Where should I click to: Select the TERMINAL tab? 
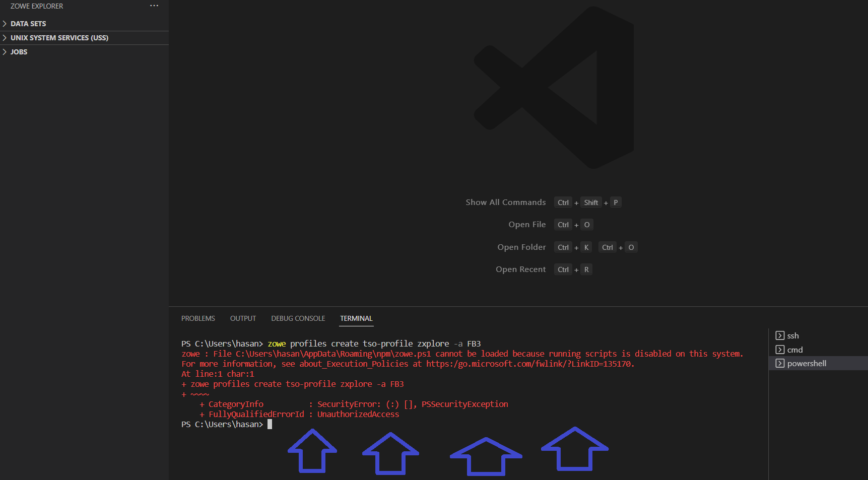coord(356,318)
